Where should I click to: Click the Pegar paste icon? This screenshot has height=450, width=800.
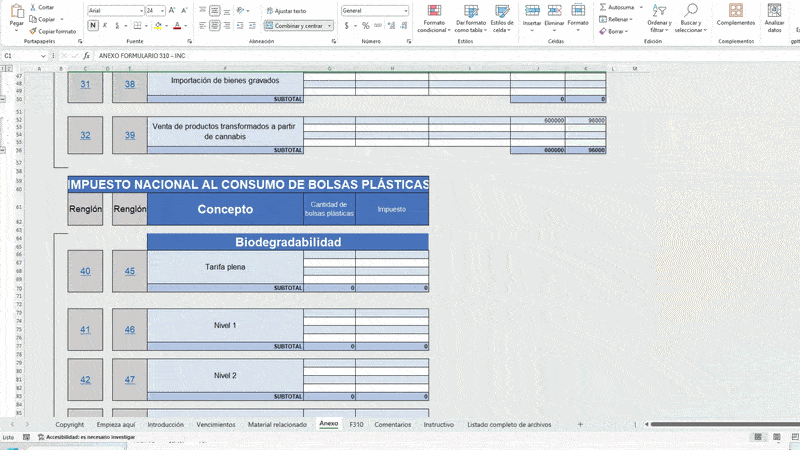tap(16, 14)
